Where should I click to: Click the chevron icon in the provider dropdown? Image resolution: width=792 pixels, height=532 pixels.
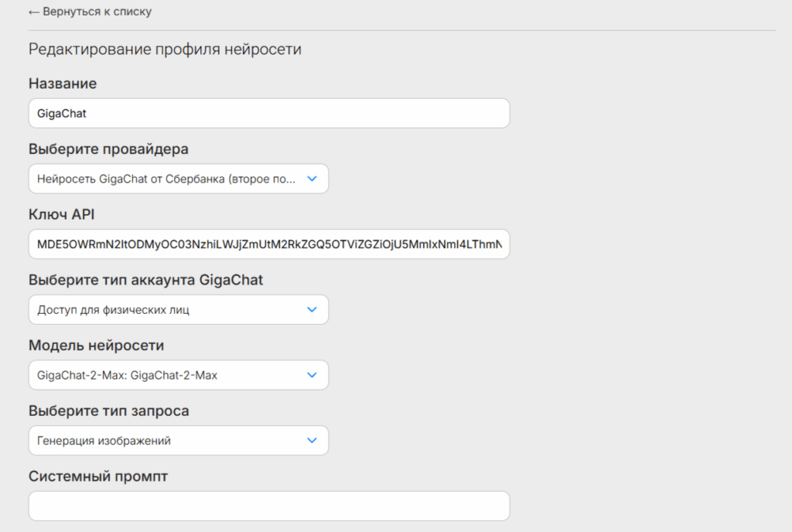(x=312, y=179)
